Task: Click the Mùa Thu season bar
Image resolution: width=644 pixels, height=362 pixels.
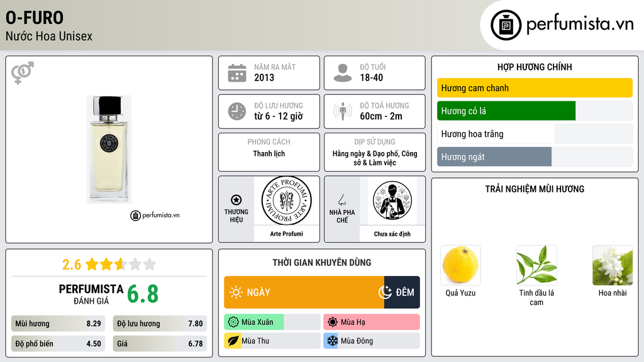Action: click(272, 341)
